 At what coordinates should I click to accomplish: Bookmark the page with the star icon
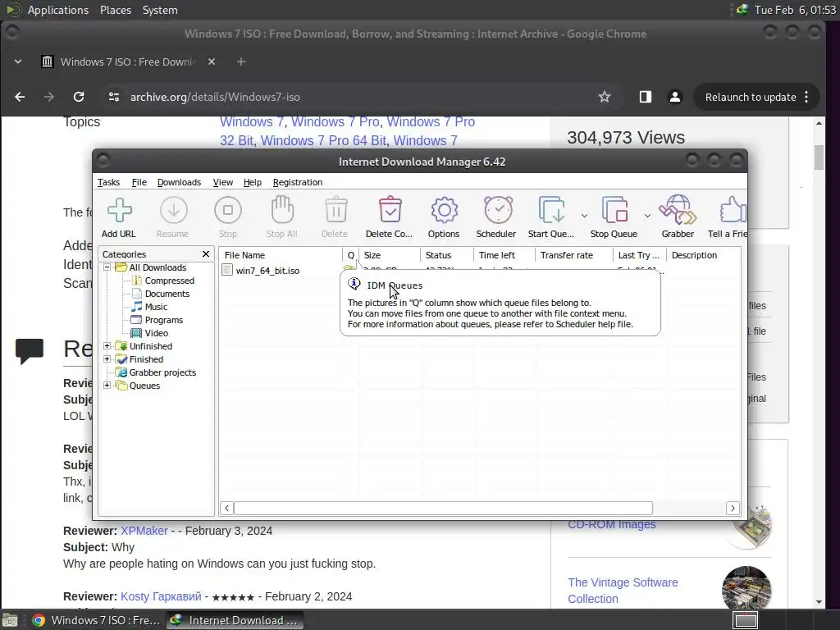click(x=605, y=97)
